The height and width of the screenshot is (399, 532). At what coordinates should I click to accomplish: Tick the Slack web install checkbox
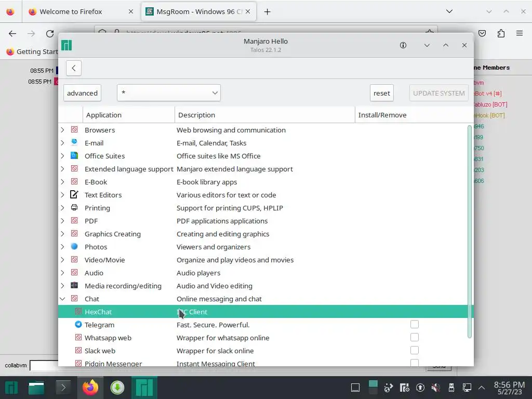[x=415, y=350]
